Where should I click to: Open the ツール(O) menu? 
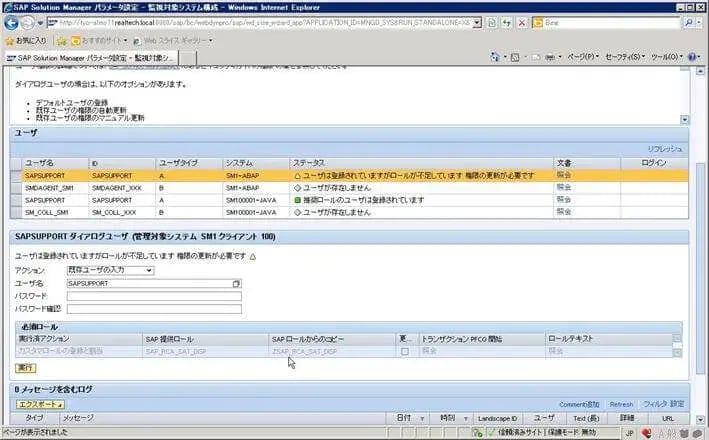[666, 57]
